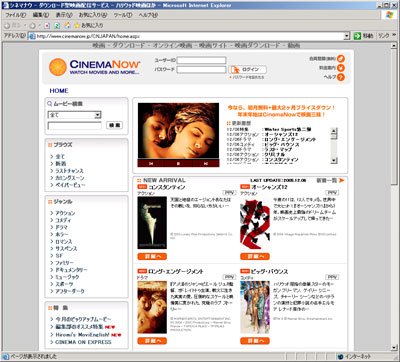The width and height of the screenshot is (400, 362).
Task: Open the ツール menu
Action: tap(123, 15)
